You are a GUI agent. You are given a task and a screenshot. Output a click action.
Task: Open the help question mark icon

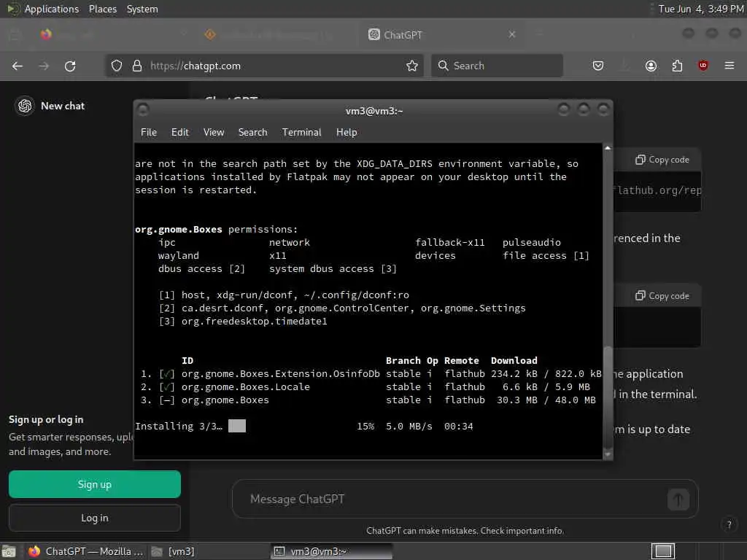point(729,524)
